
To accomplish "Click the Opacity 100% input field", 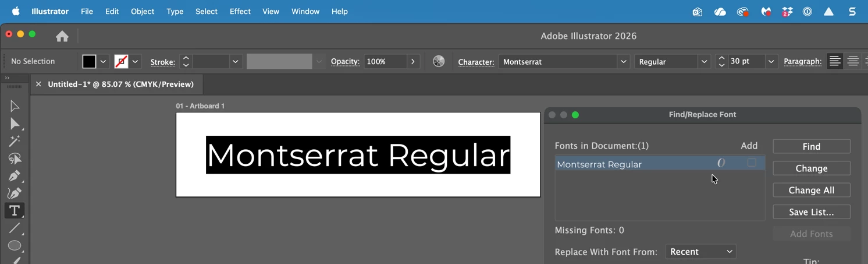I will tap(386, 61).
